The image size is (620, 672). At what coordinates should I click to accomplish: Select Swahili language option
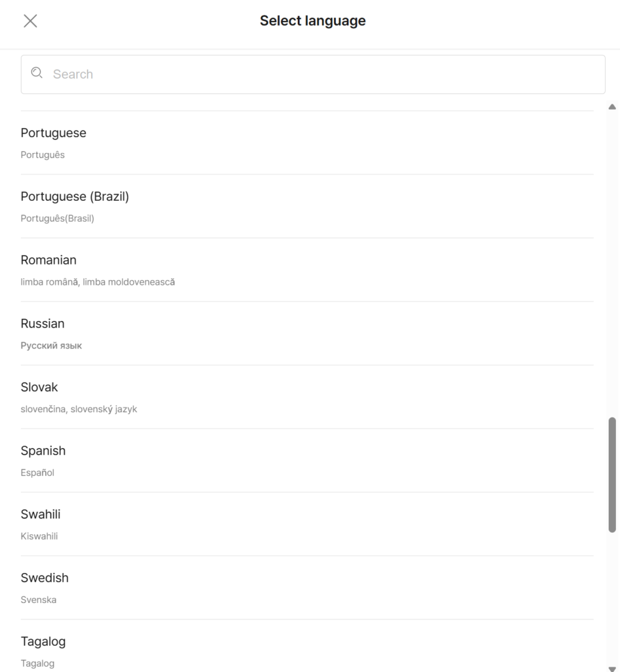click(41, 515)
